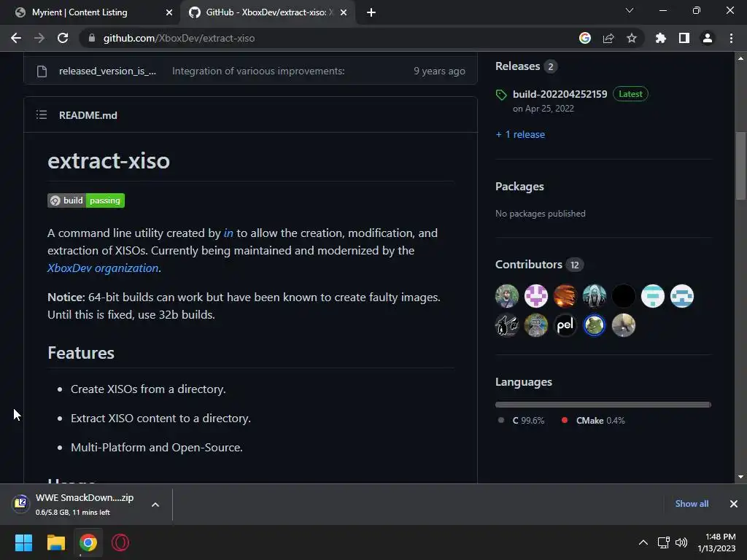Viewport: 747px width, 560px height.
Task: Open the 'pel' contributor avatar
Action: pyautogui.click(x=565, y=325)
